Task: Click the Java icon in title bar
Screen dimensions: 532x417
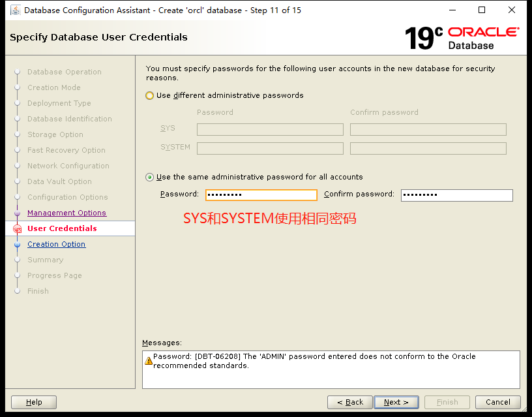Action: click(x=16, y=10)
